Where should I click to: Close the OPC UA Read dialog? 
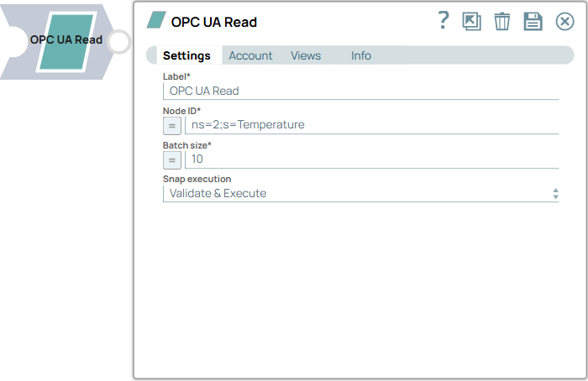564,22
